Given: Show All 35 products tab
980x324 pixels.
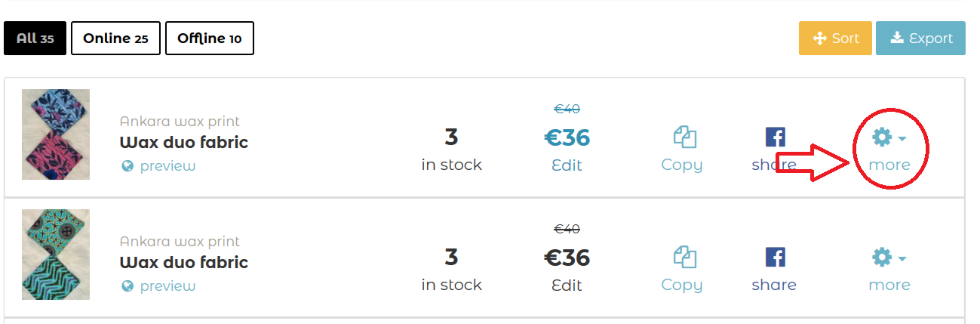Looking at the screenshot, I should coord(35,39).
